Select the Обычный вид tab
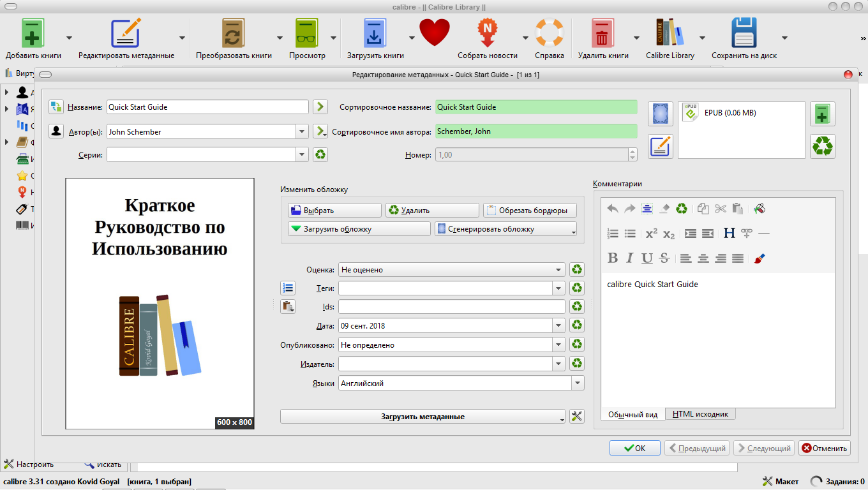 pos(632,414)
